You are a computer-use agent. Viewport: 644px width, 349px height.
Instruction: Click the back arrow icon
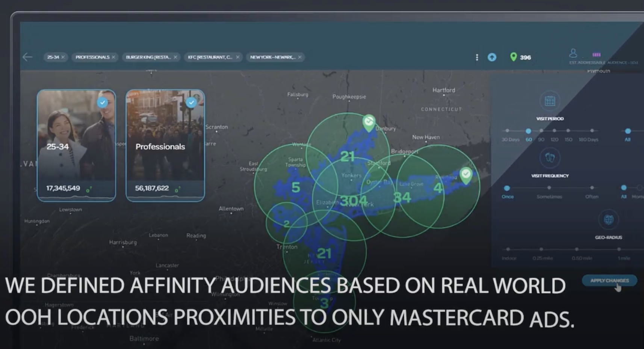(27, 57)
